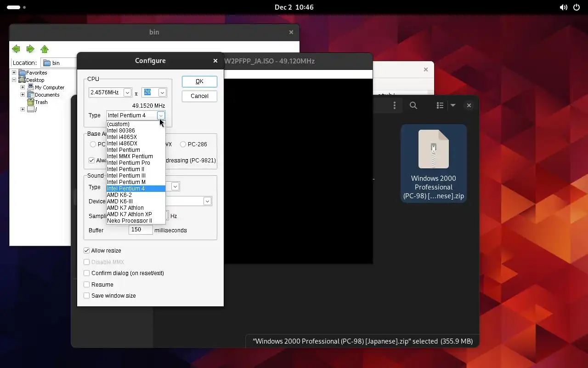Select AMD K7 Athlon option
The image size is (588, 368).
click(x=136, y=208)
